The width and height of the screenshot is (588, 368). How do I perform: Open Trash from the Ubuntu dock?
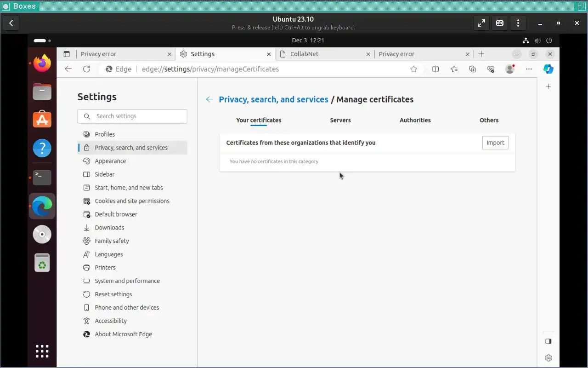[x=42, y=263]
